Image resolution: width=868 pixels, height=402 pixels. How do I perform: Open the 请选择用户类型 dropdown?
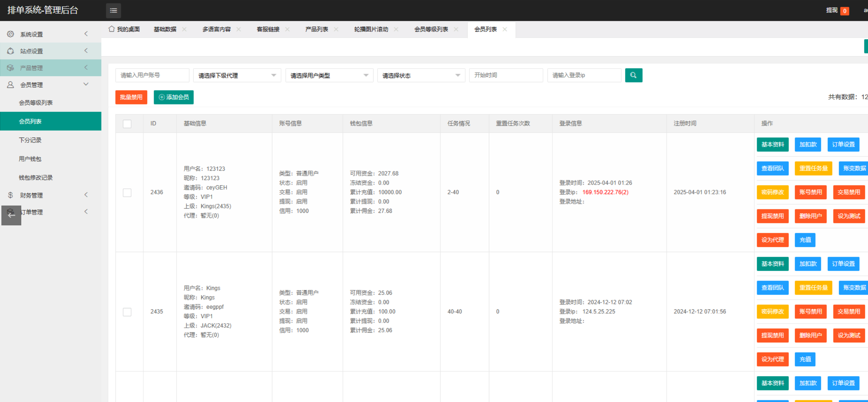click(x=329, y=75)
